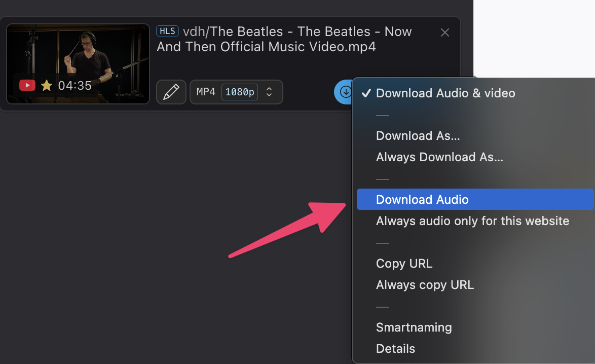This screenshot has height=364, width=595.
Task: Click the gold star icon on thumbnail
Action: click(47, 86)
